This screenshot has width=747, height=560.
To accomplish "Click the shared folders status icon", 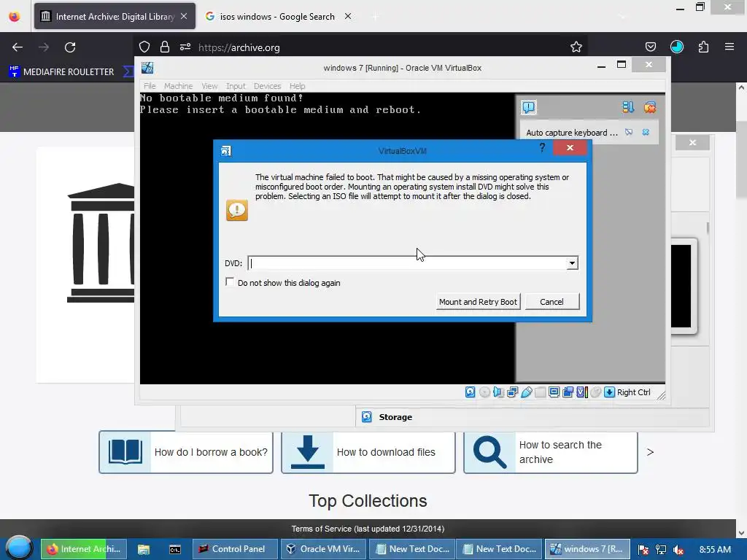I will [541, 392].
